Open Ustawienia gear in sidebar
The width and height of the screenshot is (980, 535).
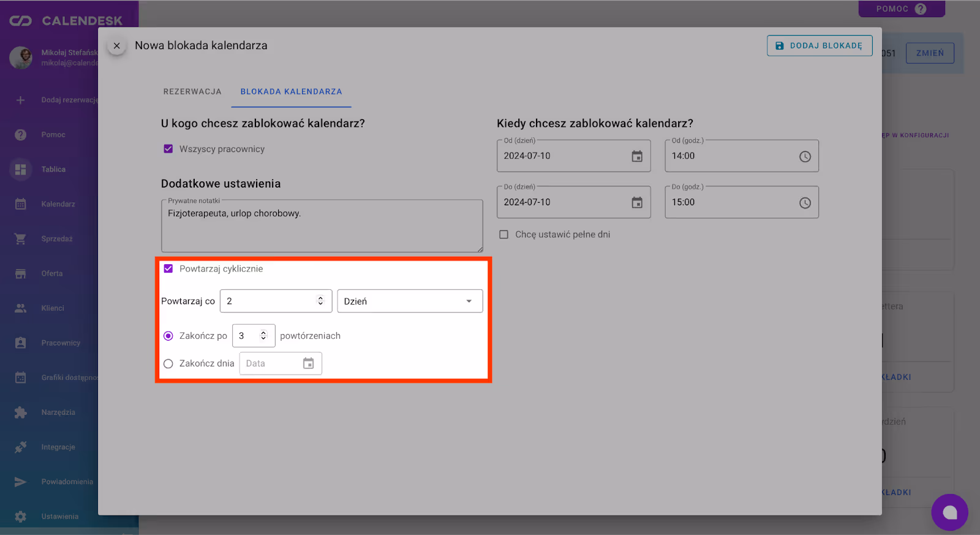coord(21,517)
